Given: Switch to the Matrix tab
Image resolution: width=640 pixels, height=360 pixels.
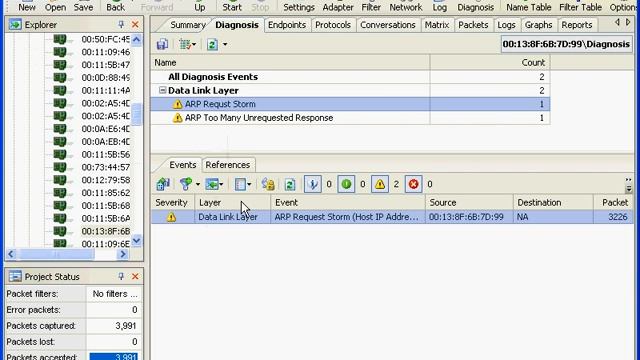Looking at the screenshot, I should coord(437,25).
